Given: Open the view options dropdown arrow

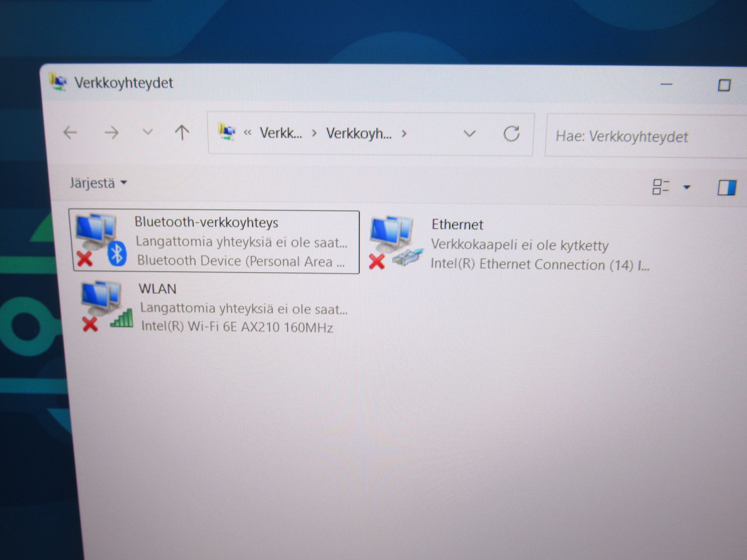Looking at the screenshot, I should tap(687, 187).
